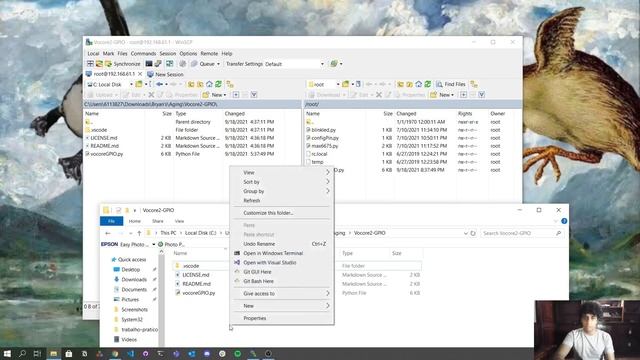Choose Customize this folder in the context menu
The height and width of the screenshot is (360, 640).
tap(282, 213)
